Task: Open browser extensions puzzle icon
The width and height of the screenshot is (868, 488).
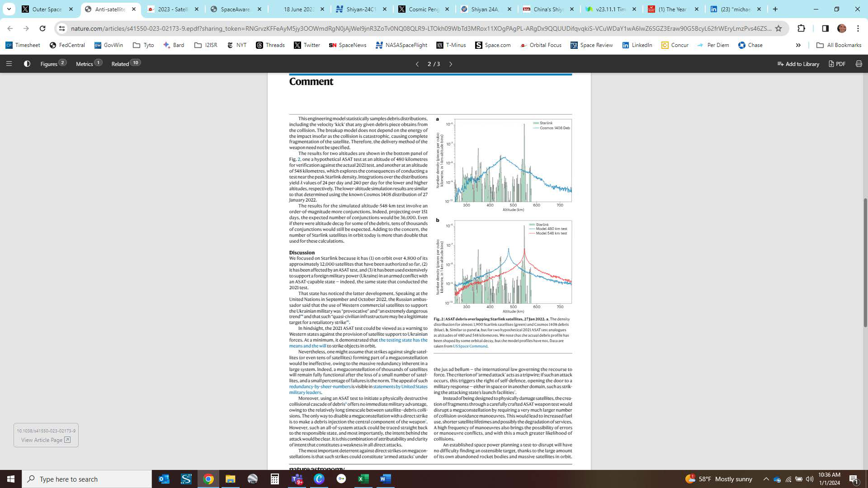Action: coord(801,28)
